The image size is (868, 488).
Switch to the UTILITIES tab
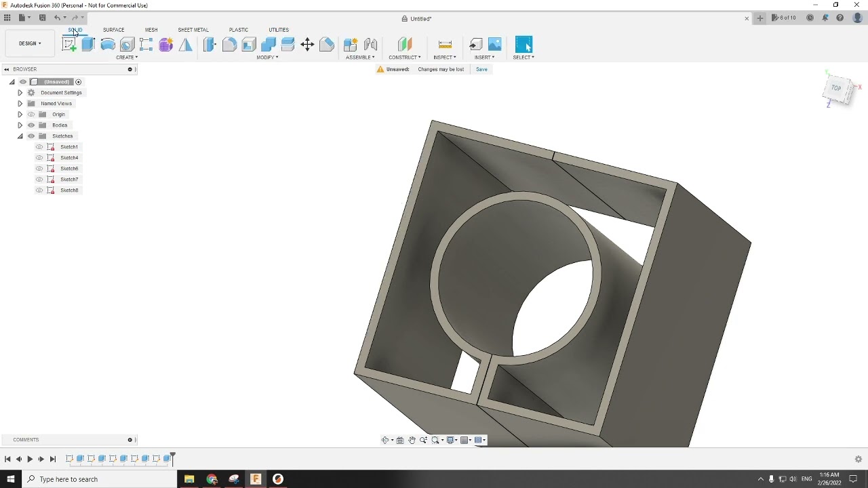pos(279,30)
